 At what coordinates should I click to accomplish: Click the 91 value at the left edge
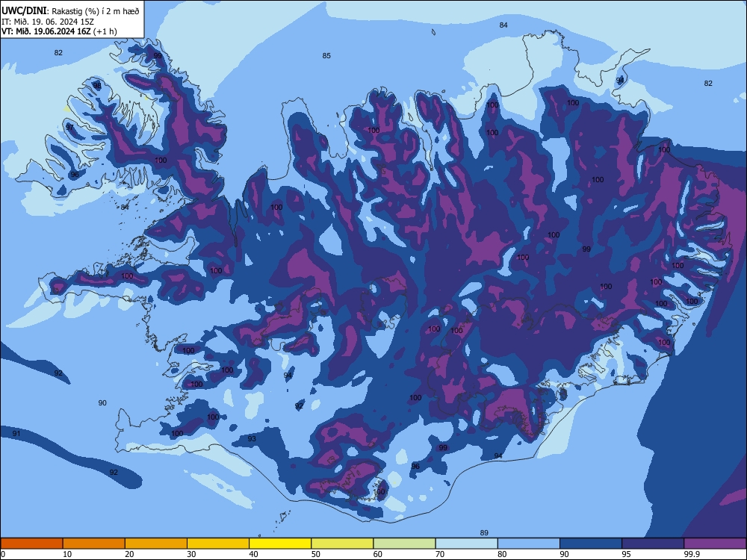tap(16, 433)
